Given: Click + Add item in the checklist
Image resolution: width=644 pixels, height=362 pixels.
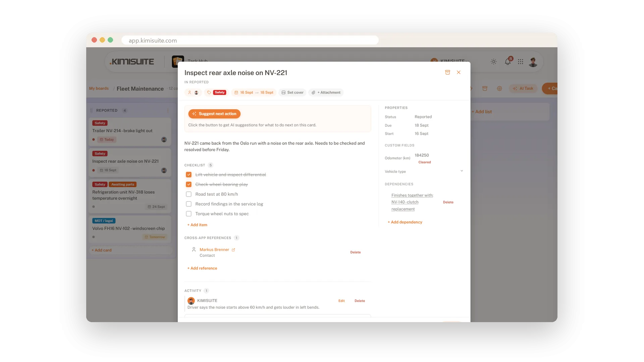Looking at the screenshot, I should tap(197, 225).
